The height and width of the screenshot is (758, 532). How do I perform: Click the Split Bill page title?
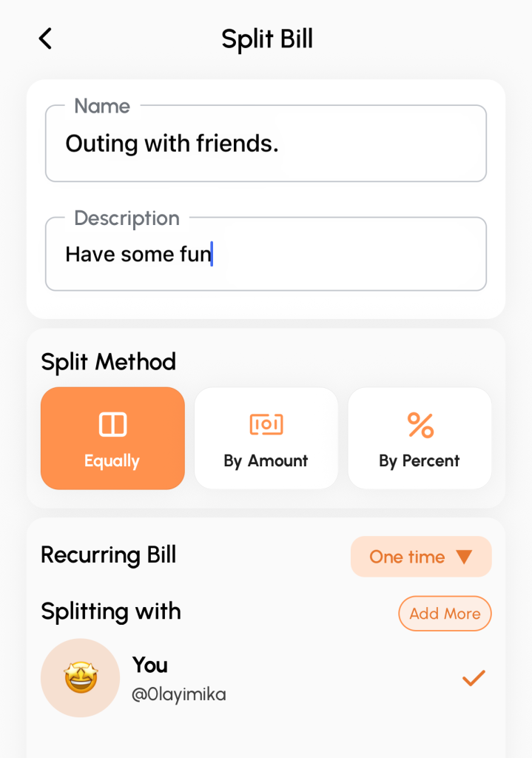267,38
